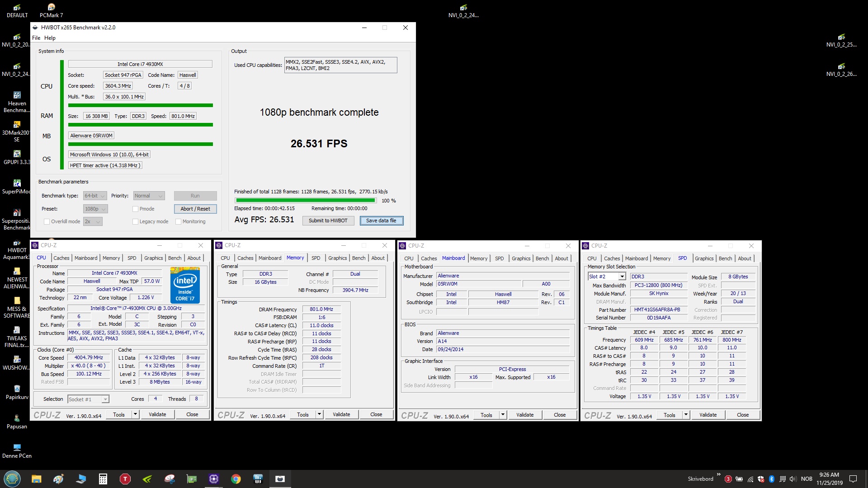This screenshot has height=488, width=868.
Task: Click the Bluetooth tray icon
Action: [772, 479]
